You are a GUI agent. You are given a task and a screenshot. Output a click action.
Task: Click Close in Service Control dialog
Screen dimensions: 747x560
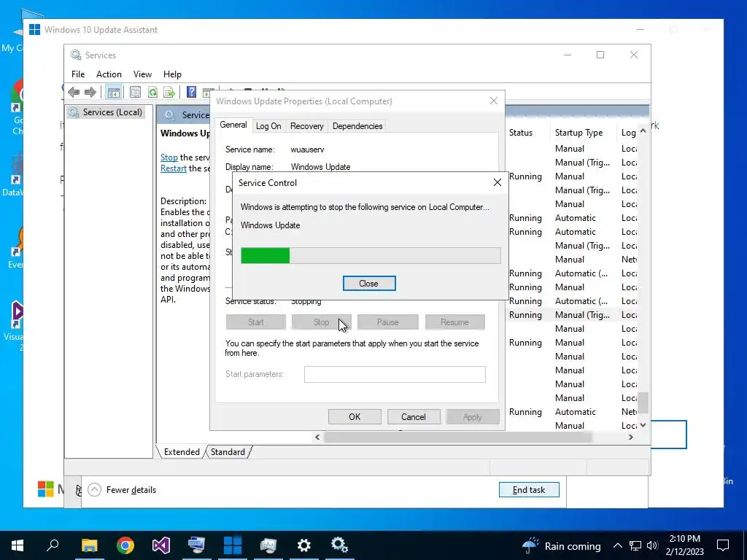pos(368,284)
